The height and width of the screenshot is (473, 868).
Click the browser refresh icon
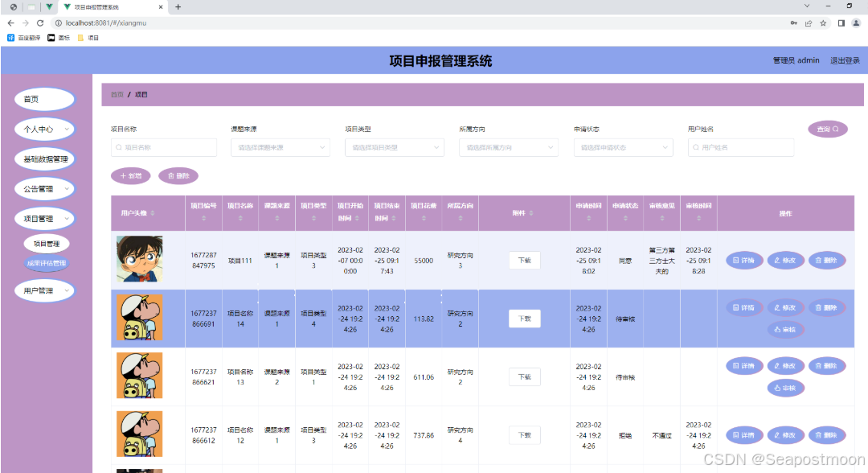41,24
